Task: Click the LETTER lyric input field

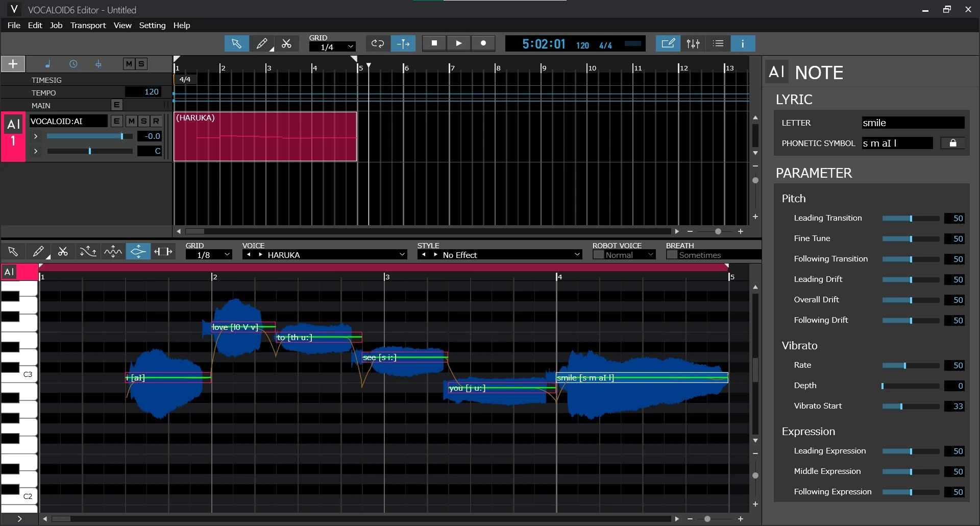Action: coord(913,123)
